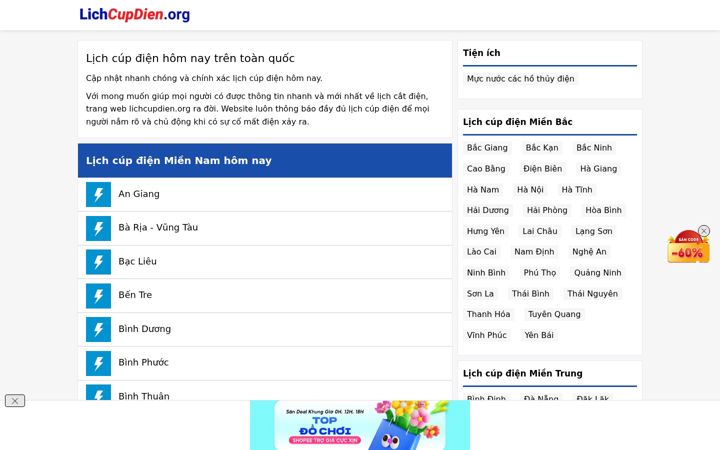Close the floating -60% coupon ad
This screenshot has height=450, width=720.
point(703,231)
